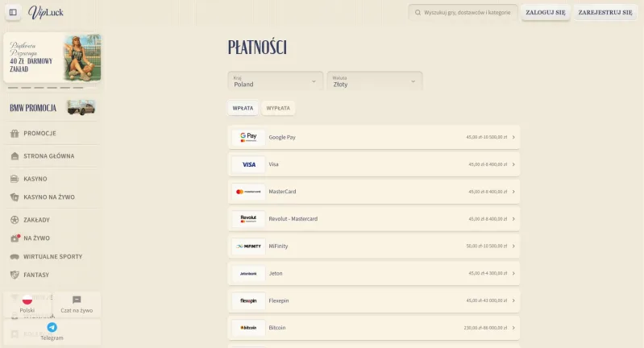Image resolution: width=644 pixels, height=348 pixels.
Task: Open the Telegram icon
Action: point(52,327)
